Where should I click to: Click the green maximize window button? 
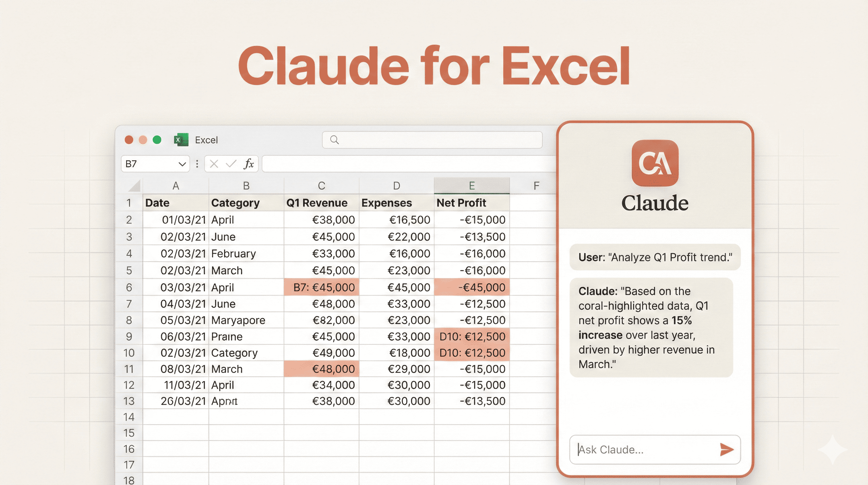pyautogui.click(x=157, y=140)
